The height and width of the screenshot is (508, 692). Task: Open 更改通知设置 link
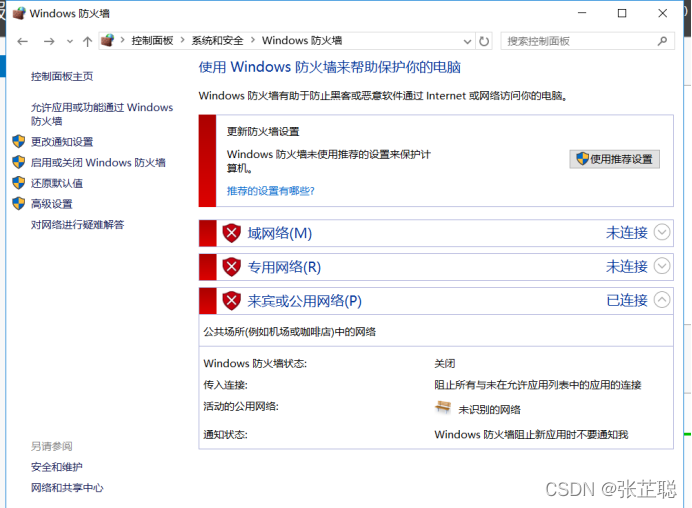[62, 142]
